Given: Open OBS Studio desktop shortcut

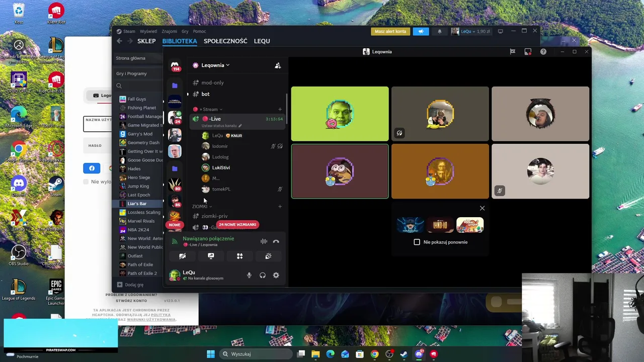Looking at the screenshot, I should click(x=19, y=255).
